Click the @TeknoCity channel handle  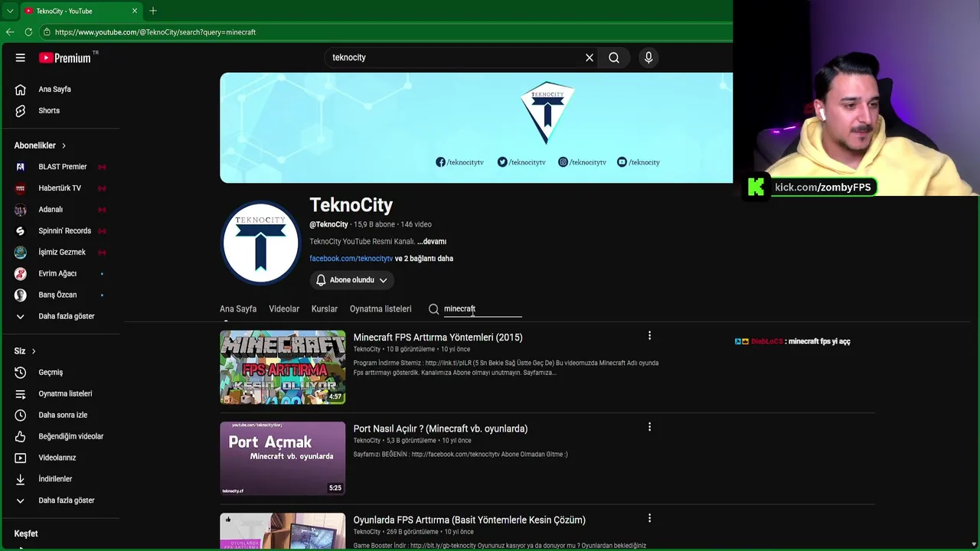click(328, 224)
